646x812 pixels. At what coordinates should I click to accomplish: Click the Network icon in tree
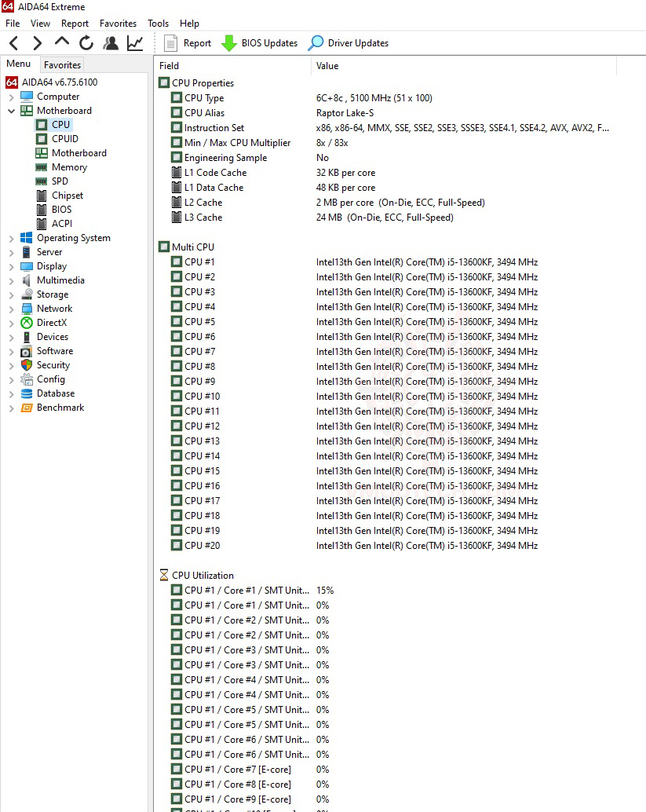click(x=27, y=309)
